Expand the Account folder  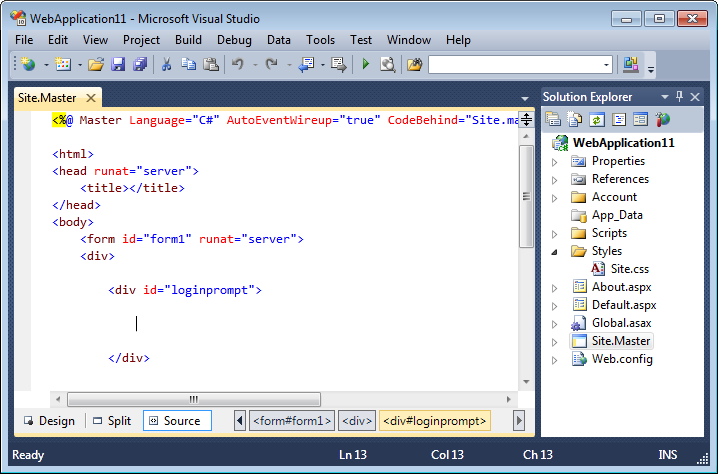555,198
